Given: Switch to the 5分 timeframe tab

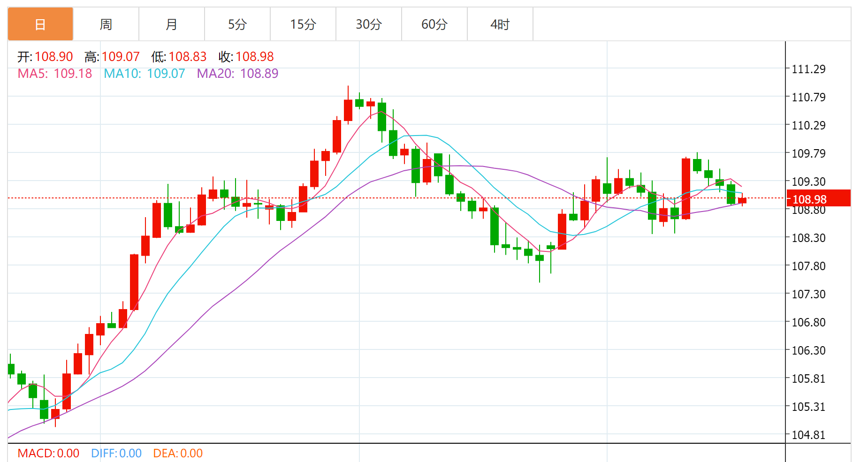Looking at the screenshot, I should click(237, 24).
